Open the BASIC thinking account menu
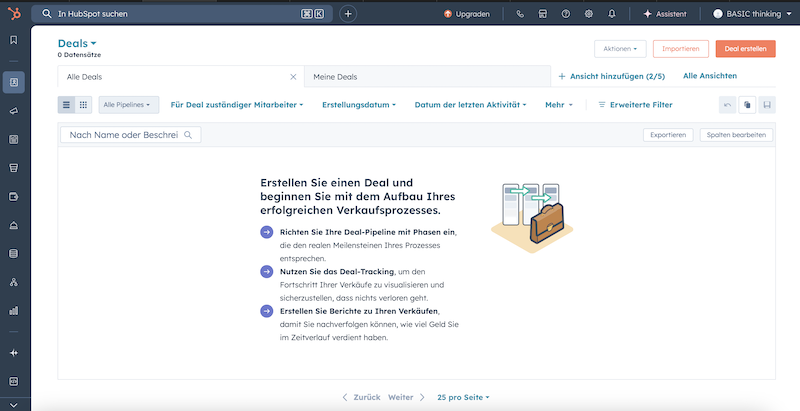The height and width of the screenshot is (411, 800). click(x=753, y=14)
